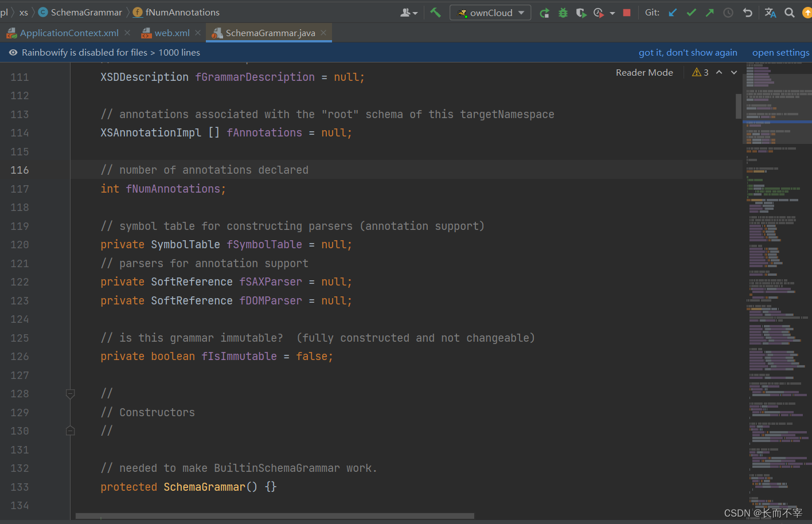Click Git Update Project blue arrow

click(673, 13)
